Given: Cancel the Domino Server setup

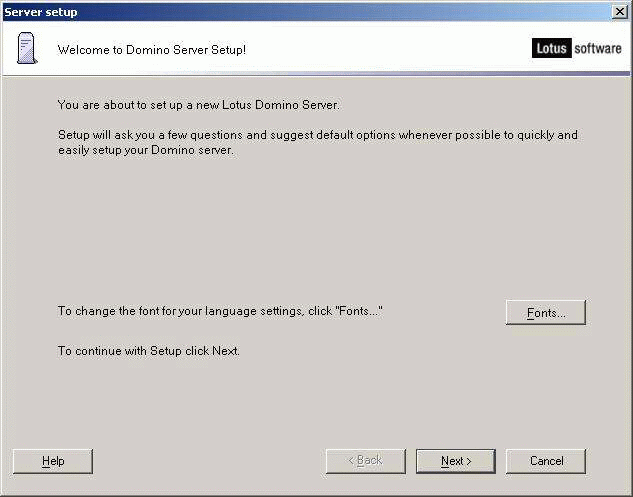Looking at the screenshot, I should 546,461.
